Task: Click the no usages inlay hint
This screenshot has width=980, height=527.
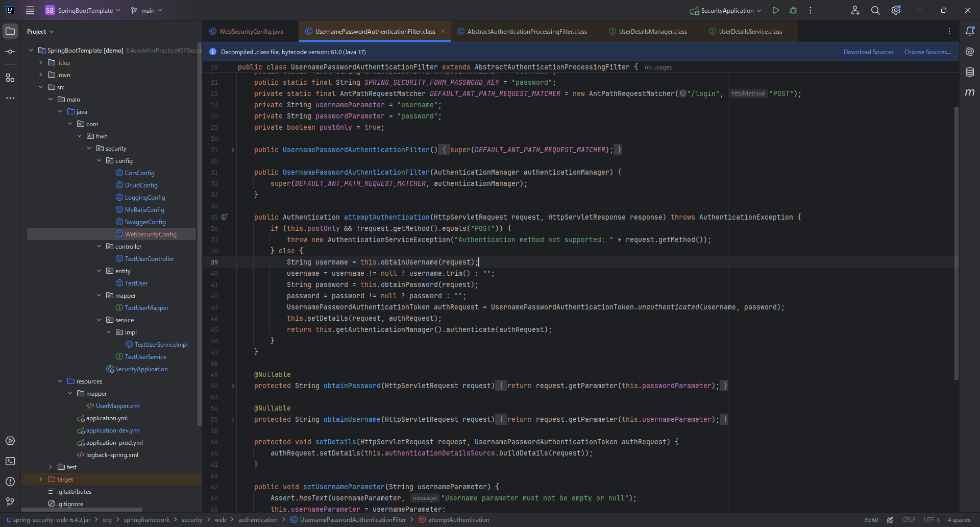Action: click(x=658, y=67)
